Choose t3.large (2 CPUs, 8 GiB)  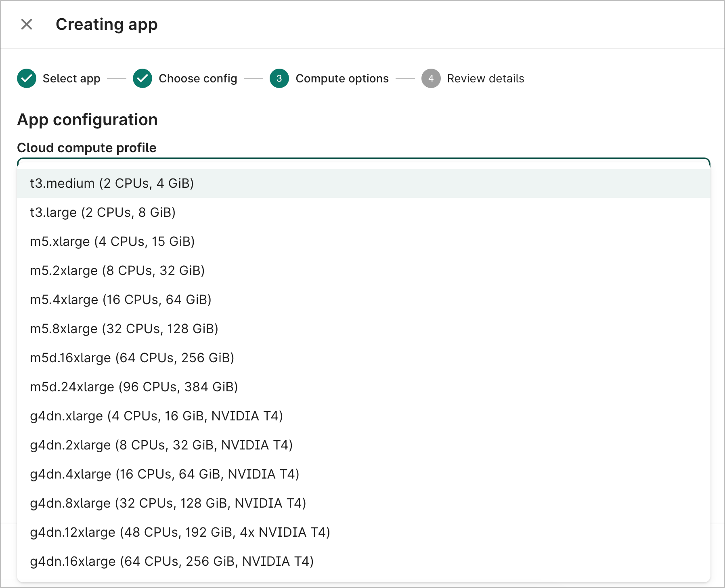tap(103, 212)
